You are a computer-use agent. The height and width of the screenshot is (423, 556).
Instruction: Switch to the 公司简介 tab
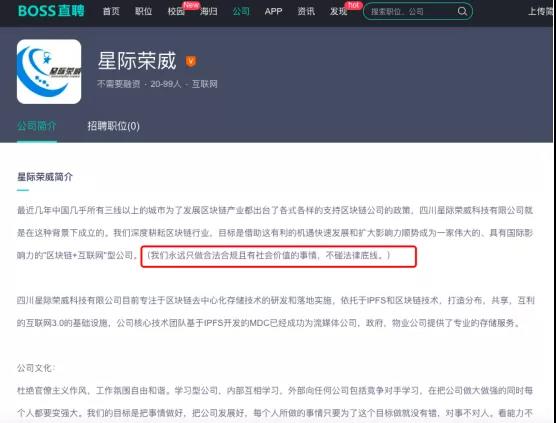[x=37, y=126]
